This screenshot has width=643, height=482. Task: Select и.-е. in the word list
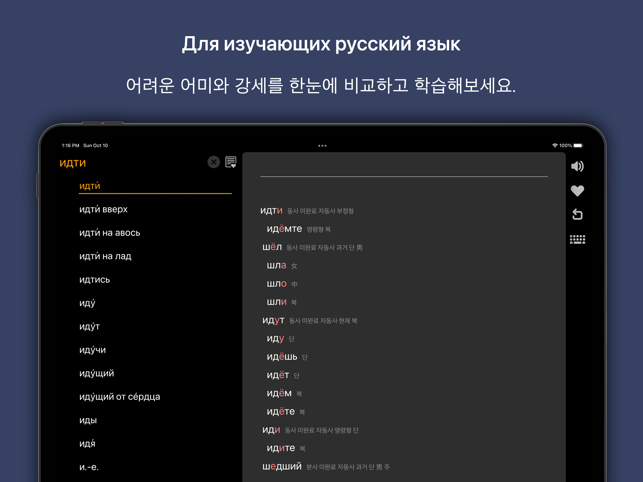click(89, 467)
